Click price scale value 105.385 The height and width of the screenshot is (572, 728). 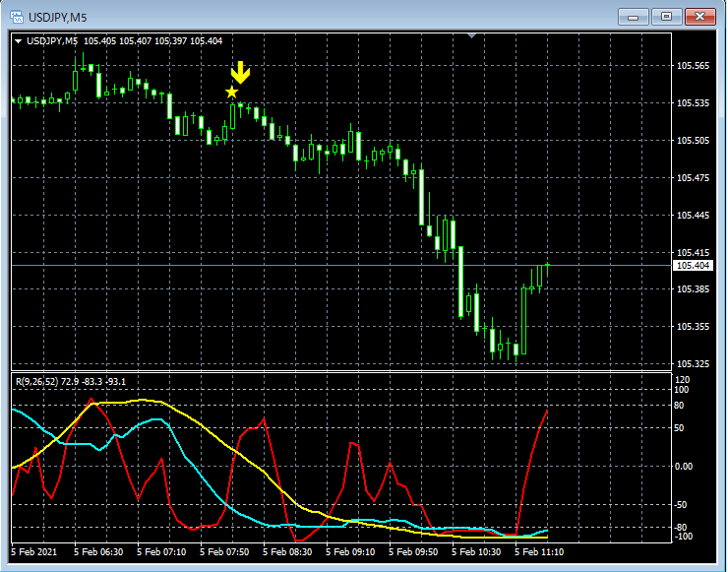(693, 289)
